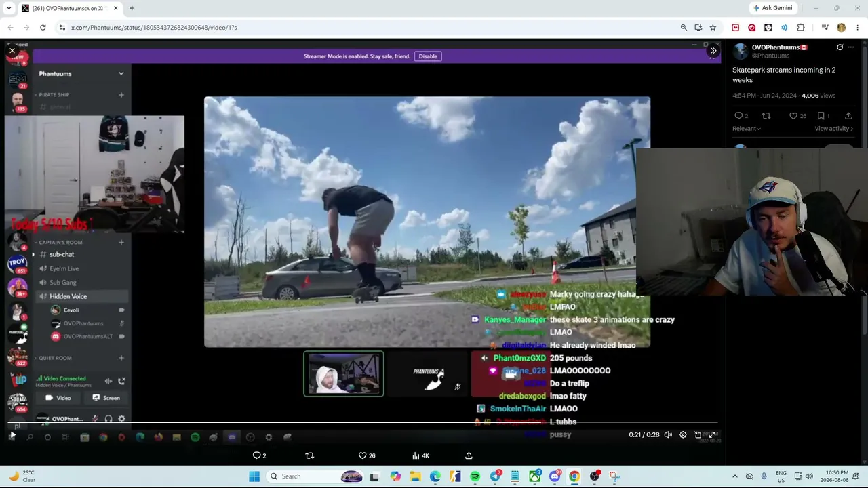Share the post via icon under video
The image size is (868, 488).
[x=469, y=455]
